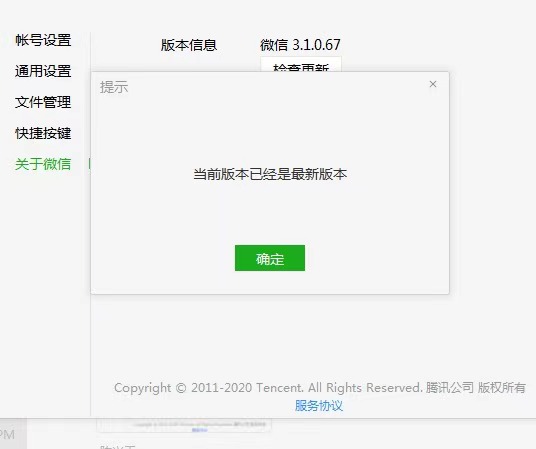Go to 快捷按键 shortcut keys section
Viewport: 536px width, 449px height.
click(x=43, y=133)
